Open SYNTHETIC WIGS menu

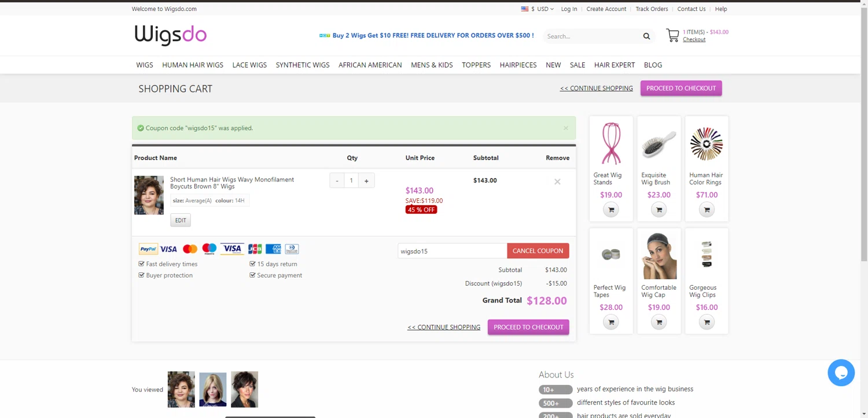coord(303,65)
